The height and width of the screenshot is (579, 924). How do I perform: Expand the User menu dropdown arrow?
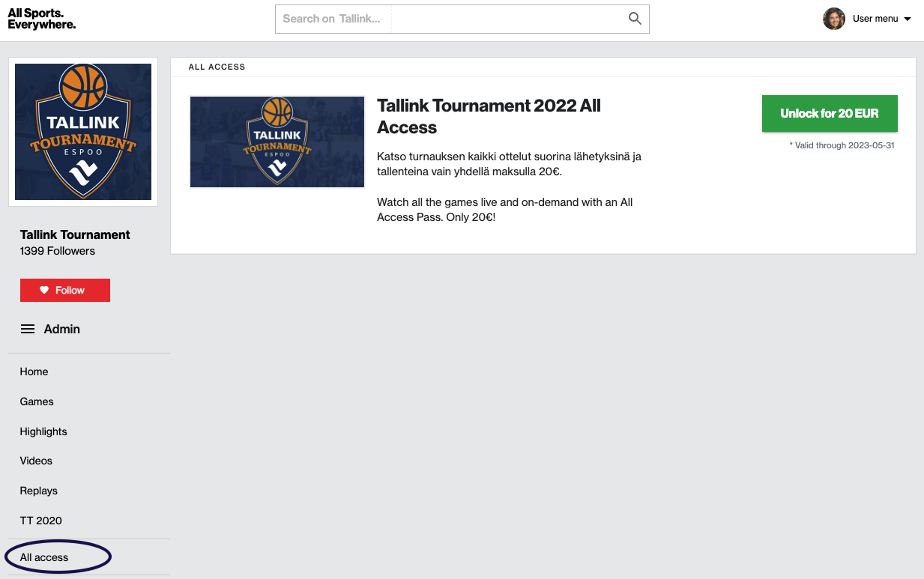(908, 19)
